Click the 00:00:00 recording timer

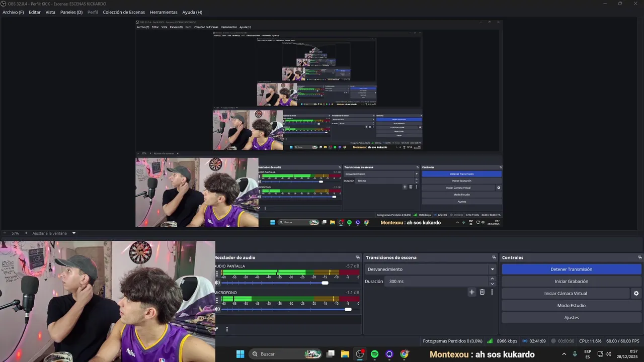566,341
